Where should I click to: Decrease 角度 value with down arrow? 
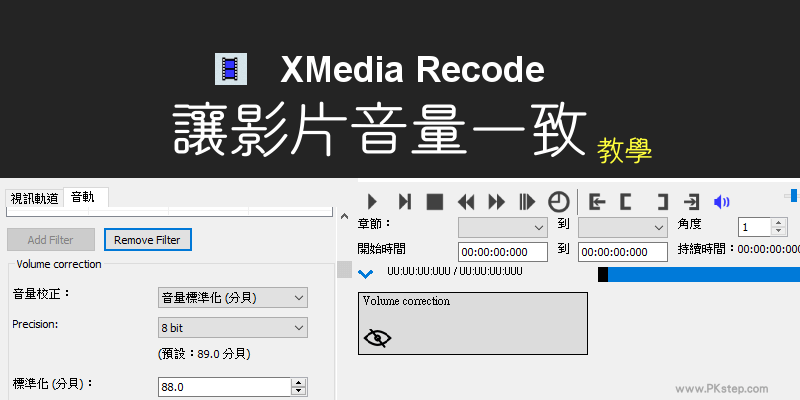pyautogui.click(x=779, y=232)
